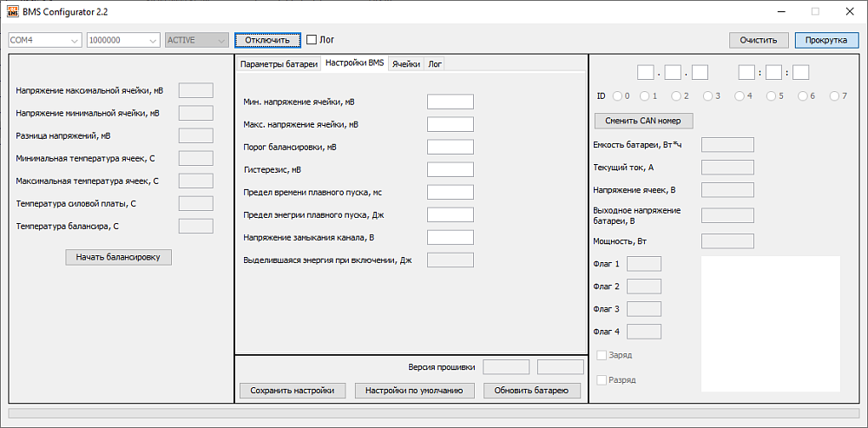Open the Ячейки tab

[406, 64]
